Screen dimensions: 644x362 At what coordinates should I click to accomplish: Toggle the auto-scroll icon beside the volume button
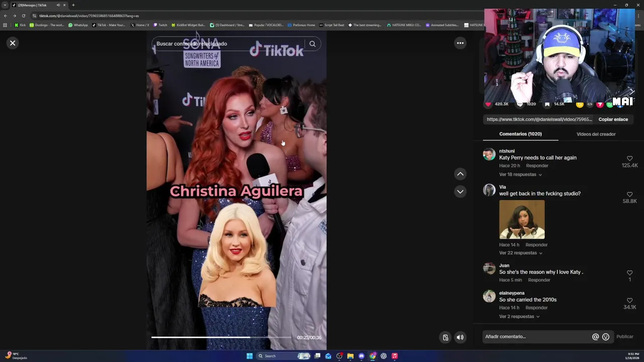pyautogui.click(x=445, y=337)
